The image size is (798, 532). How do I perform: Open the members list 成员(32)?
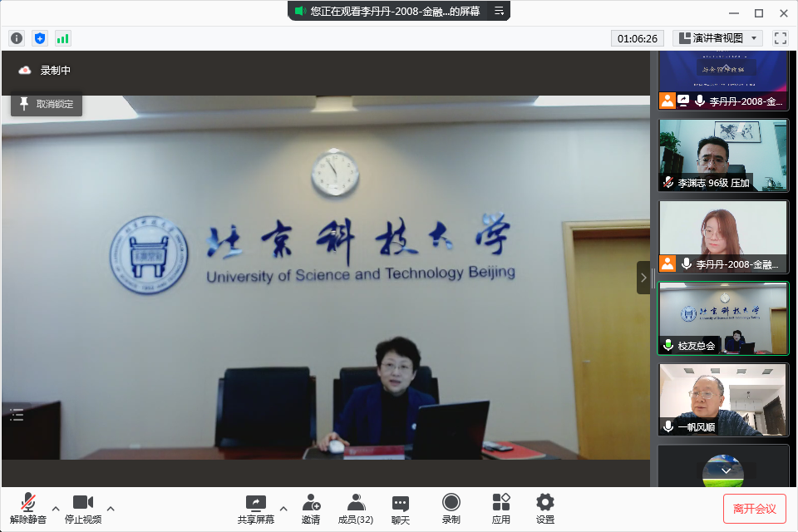[356, 509]
